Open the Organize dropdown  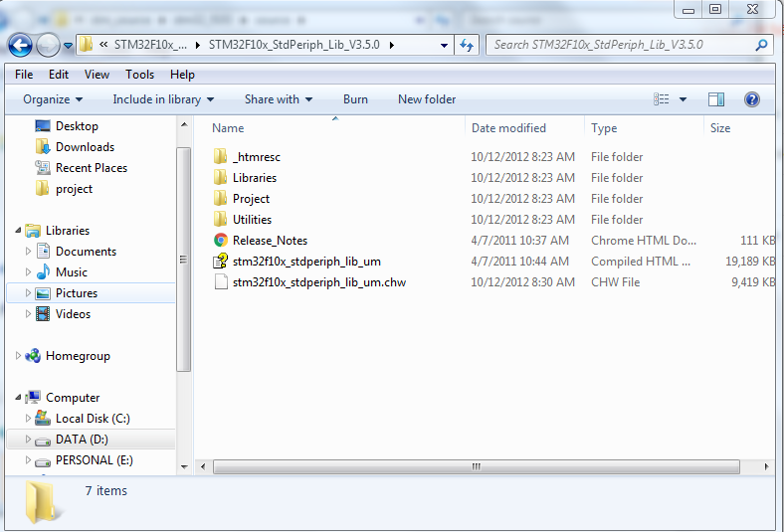[53, 99]
